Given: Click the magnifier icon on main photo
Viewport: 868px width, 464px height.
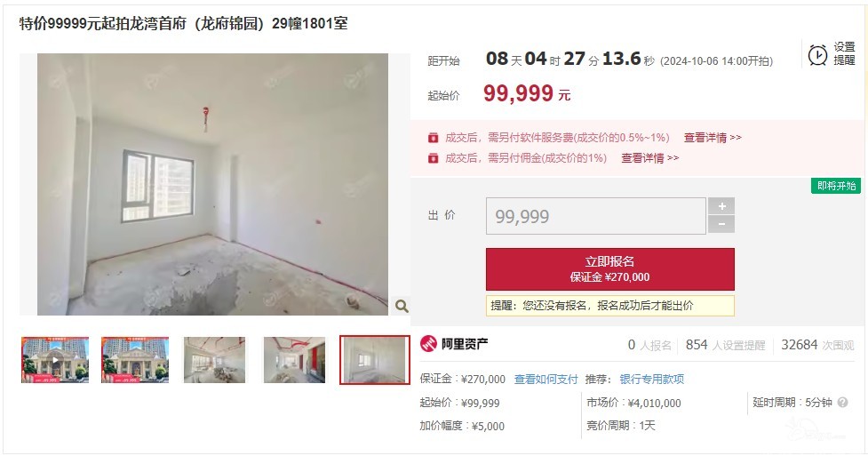Looking at the screenshot, I should pyautogui.click(x=402, y=306).
